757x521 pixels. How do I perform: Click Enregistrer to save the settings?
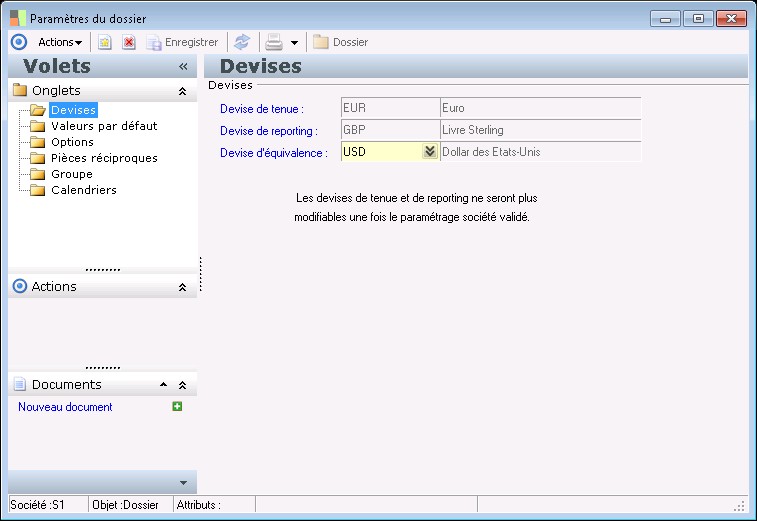coord(182,42)
